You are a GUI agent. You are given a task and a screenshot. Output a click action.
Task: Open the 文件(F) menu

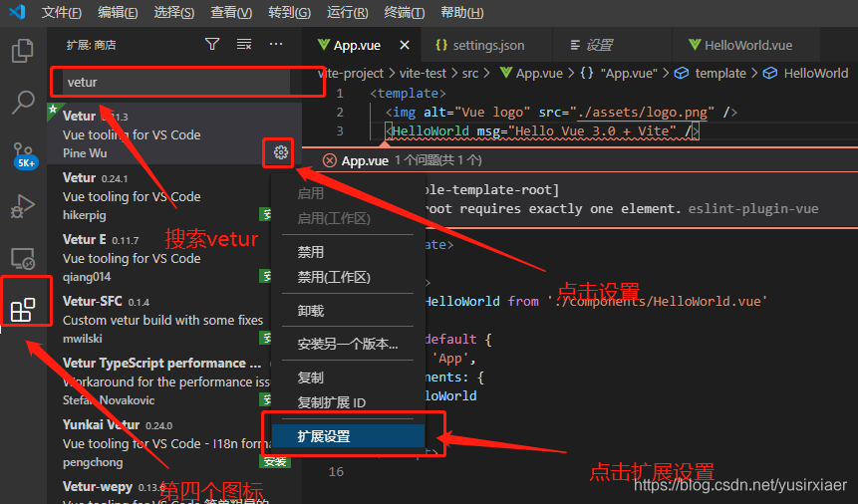pyautogui.click(x=62, y=12)
